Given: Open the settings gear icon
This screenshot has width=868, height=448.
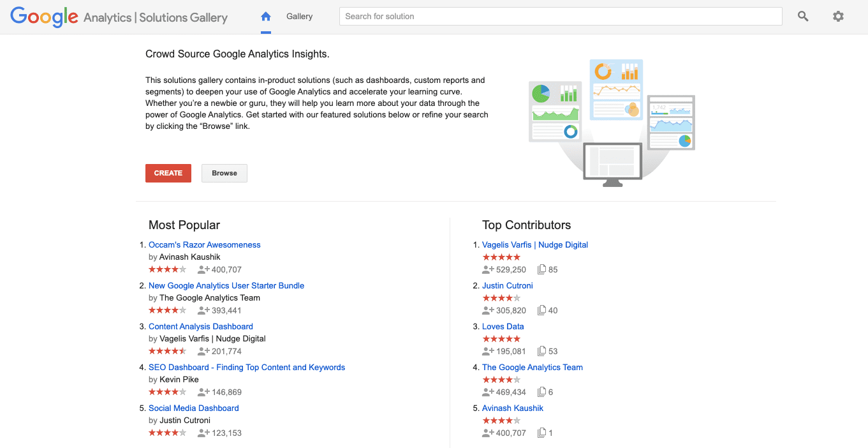Looking at the screenshot, I should pyautogui.click(x=838, y=17).
